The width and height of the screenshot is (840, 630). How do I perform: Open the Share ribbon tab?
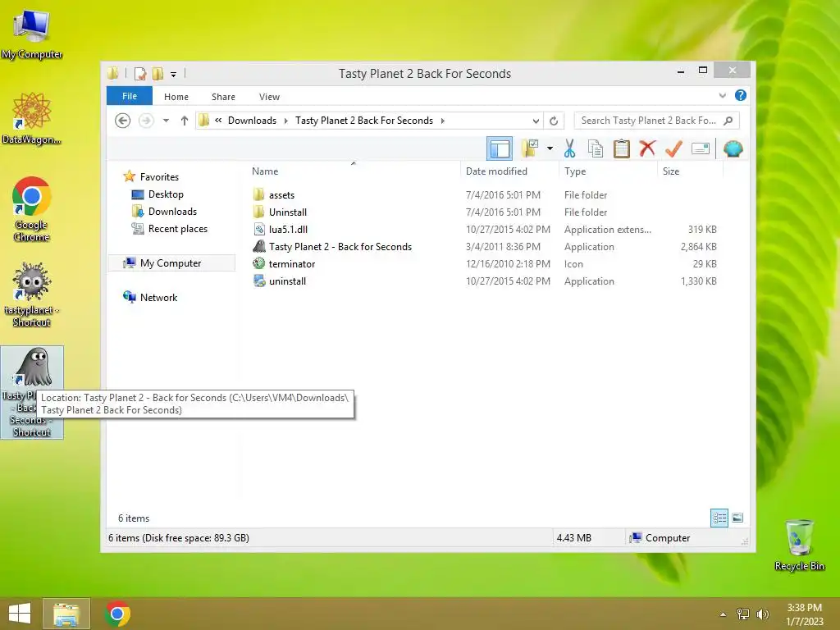(x=223, y=97)
